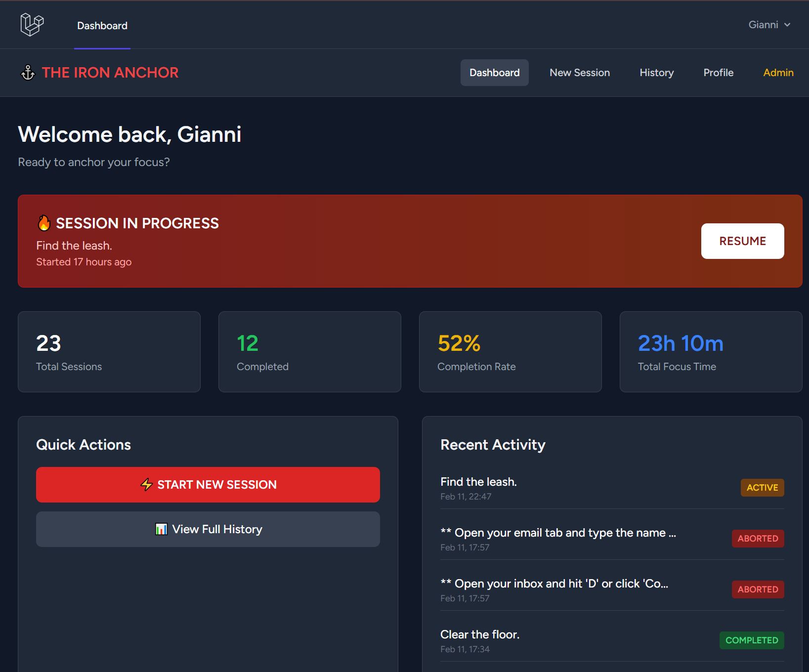The height and width of the screenshot is (672, 809).
Task: Resume the session in progress
Action: tap(742, 241)
